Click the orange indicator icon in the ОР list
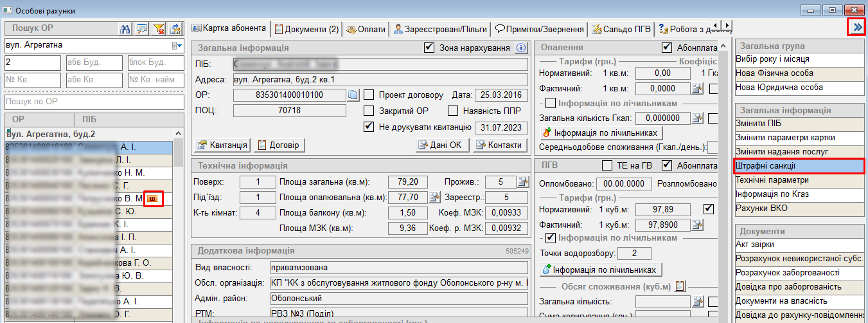 pos(153,199)
